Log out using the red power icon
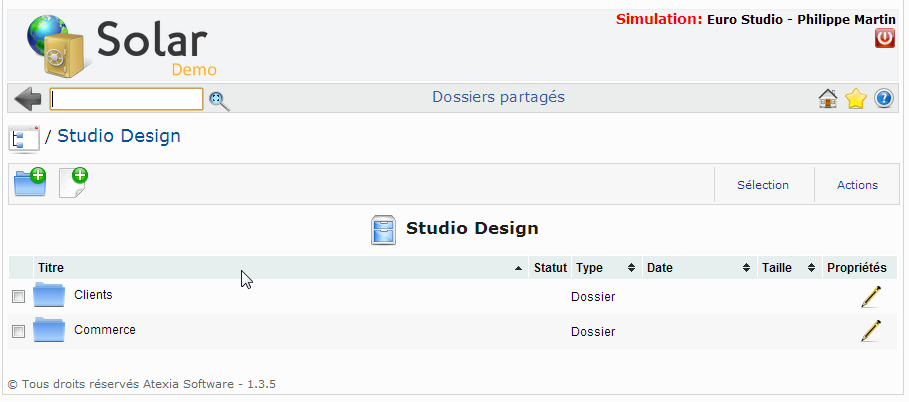Viewport: 909px width, 402px height. (x=885, y=38)
